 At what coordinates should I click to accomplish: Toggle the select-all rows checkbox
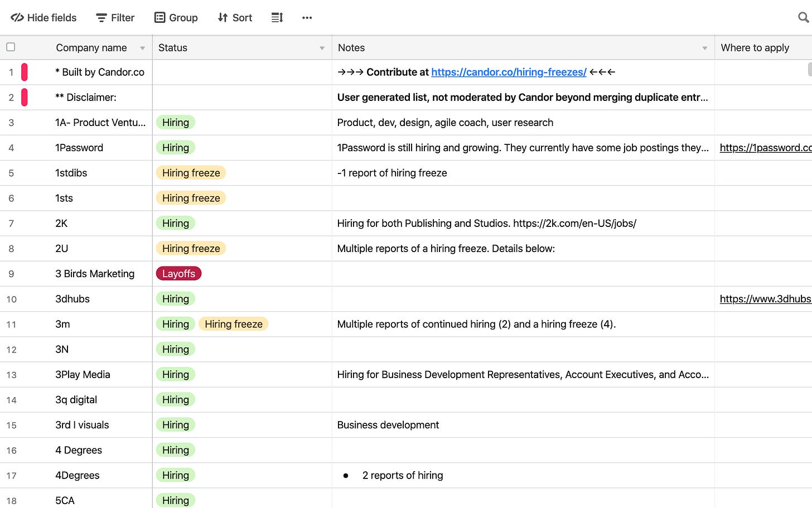pos(11,47)
